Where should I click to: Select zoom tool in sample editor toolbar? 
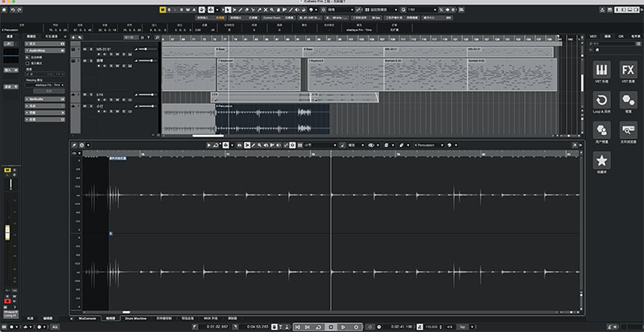pos(258,145)
